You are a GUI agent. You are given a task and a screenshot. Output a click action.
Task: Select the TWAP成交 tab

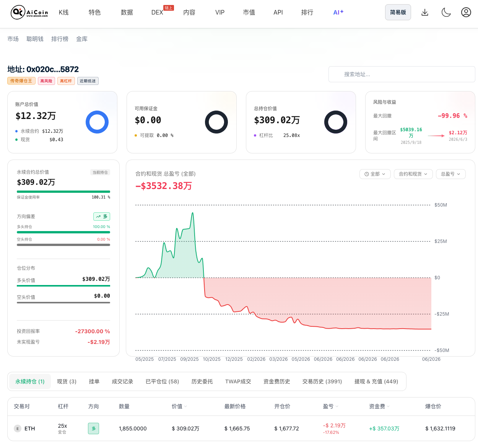click(238, 381)
